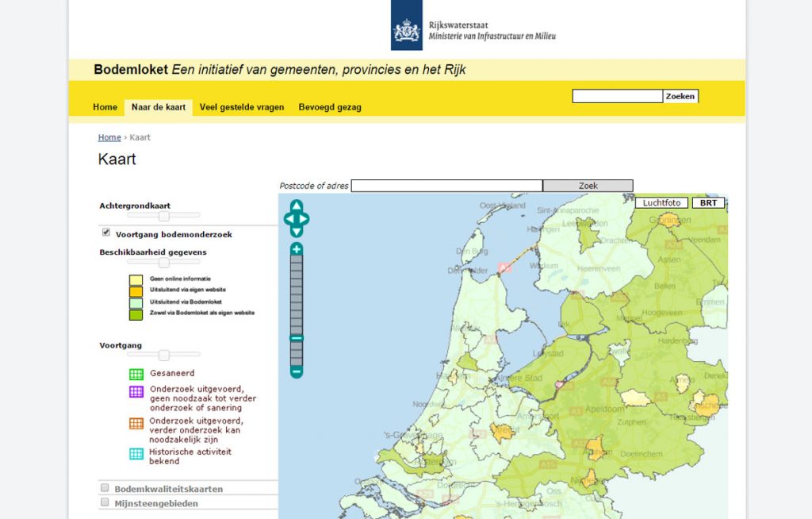
Task: Click the orange verder onderzoek legend icon
Action: [x=136, y=423]
